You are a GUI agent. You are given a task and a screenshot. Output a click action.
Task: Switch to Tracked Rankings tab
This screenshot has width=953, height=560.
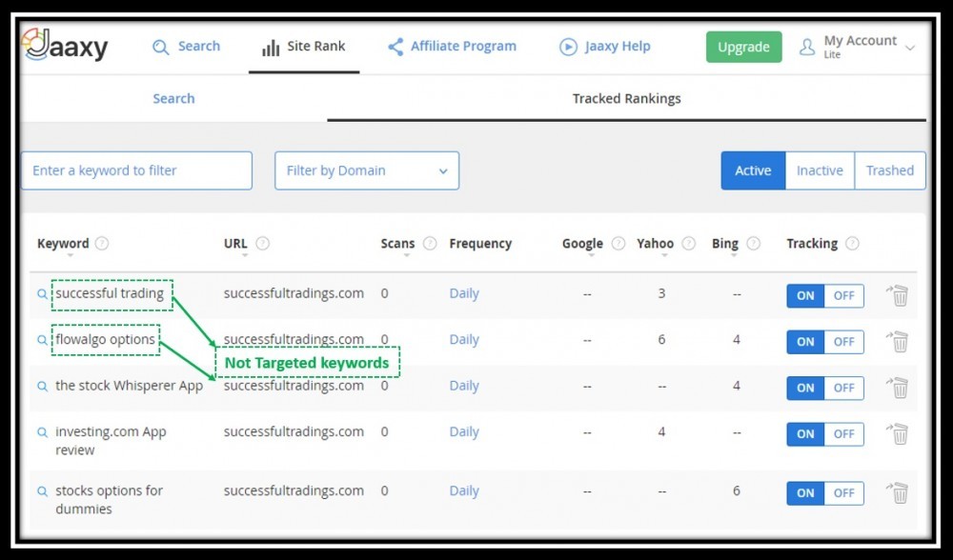pos(627,98)
